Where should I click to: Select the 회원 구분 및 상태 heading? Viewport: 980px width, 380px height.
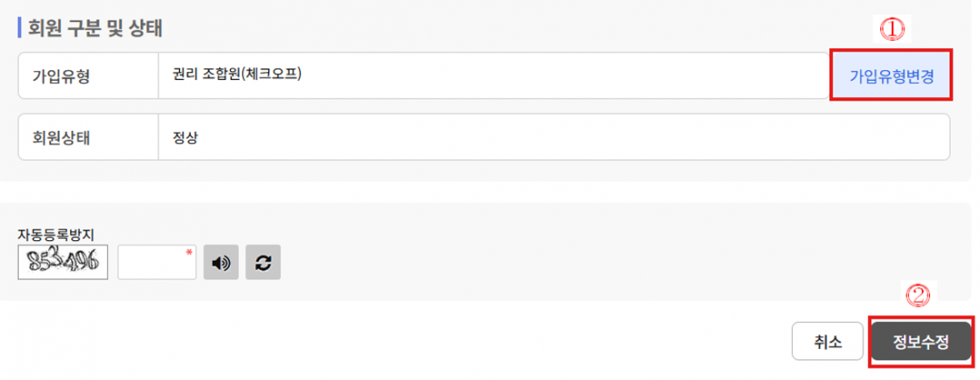click(95, 28)
